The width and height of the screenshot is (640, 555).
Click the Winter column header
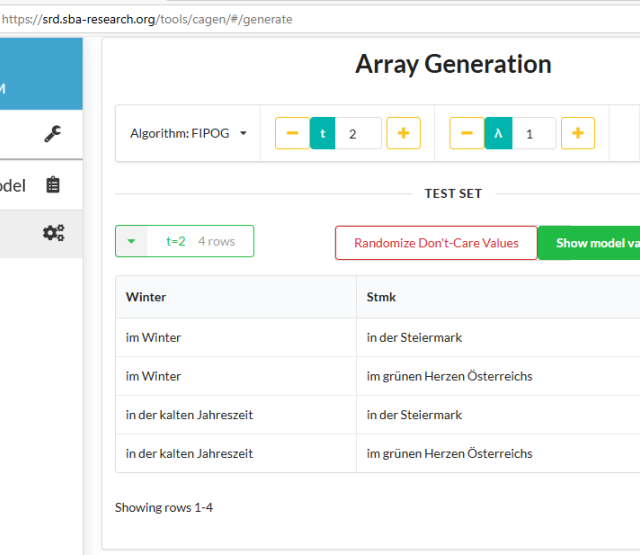236,297
